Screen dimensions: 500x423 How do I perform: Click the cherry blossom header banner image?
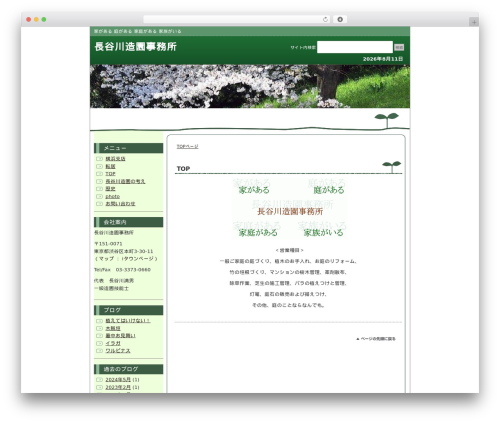[x=250, y=86]
